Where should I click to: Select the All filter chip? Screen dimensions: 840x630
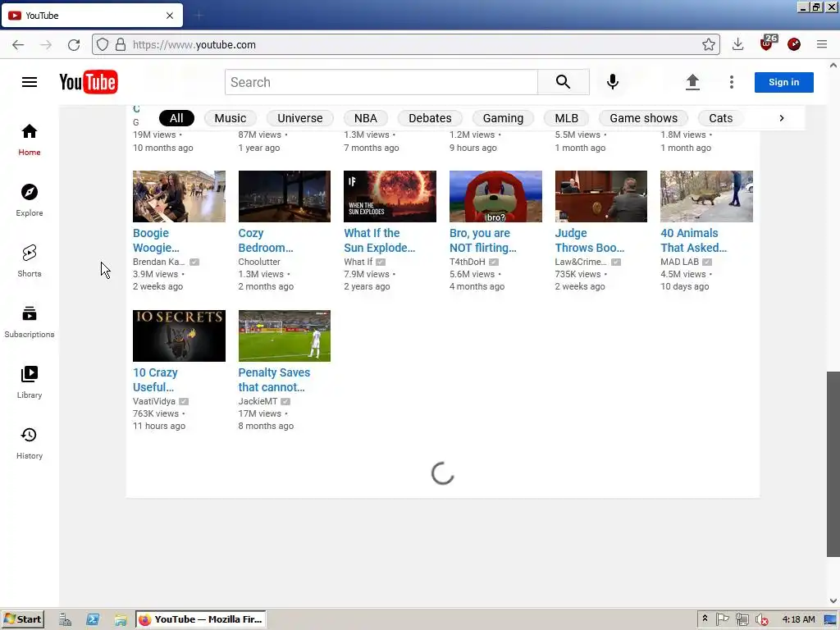[177, 118]
